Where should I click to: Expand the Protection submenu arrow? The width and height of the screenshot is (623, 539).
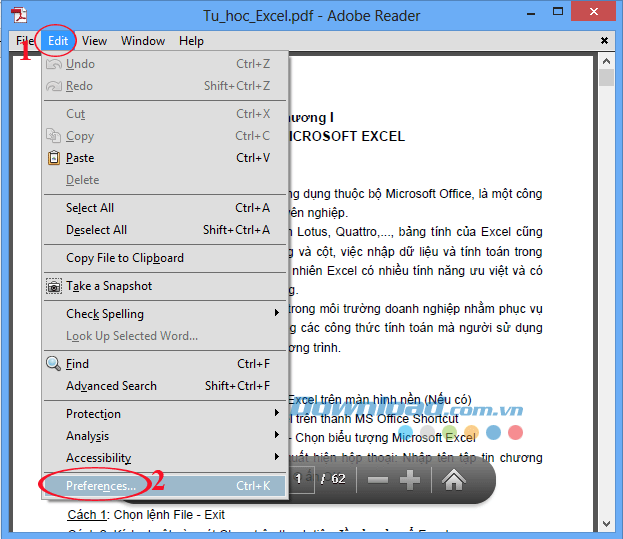[277, 413]
